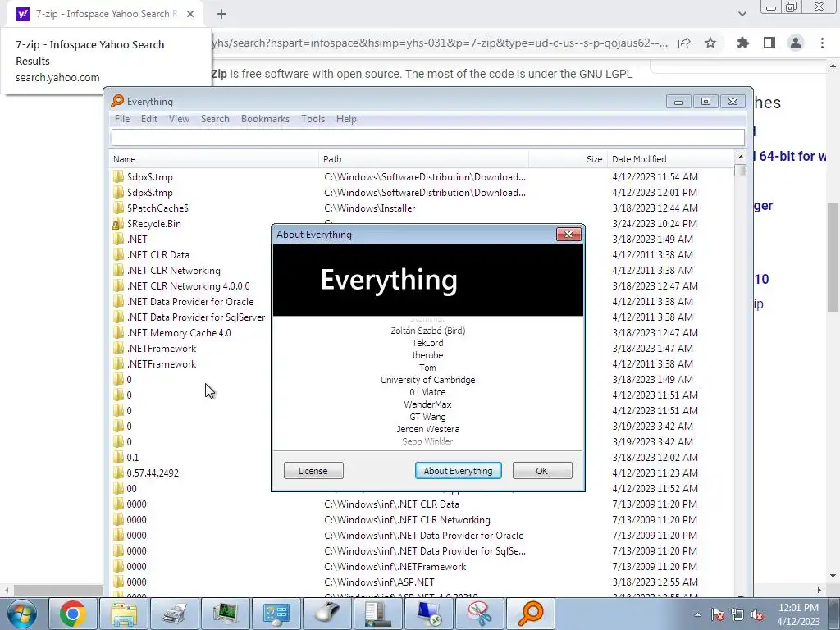Screen dimensions: 840x630
Task: Click the Action Center flag tray icon
Action: [718, 614]
